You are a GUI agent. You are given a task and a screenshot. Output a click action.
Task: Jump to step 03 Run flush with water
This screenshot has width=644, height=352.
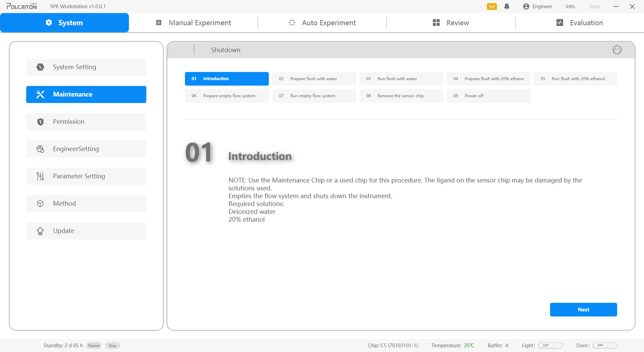tap(401, 79)
